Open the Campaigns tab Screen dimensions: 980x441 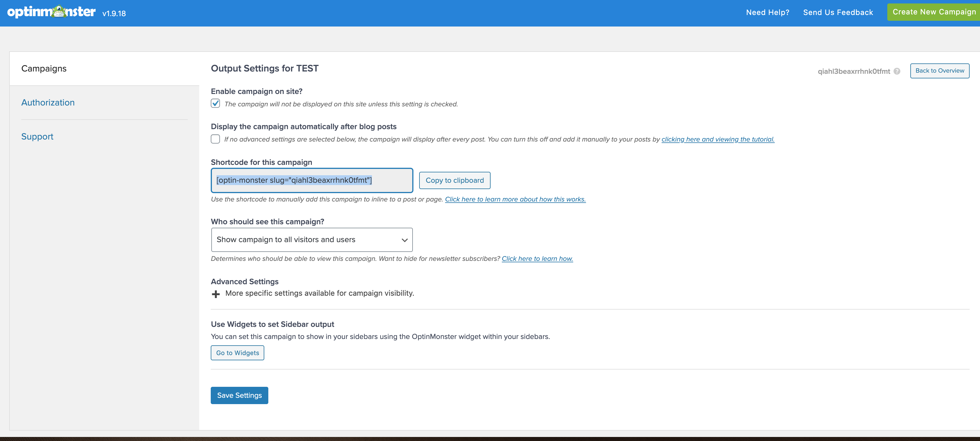(44, 69)
